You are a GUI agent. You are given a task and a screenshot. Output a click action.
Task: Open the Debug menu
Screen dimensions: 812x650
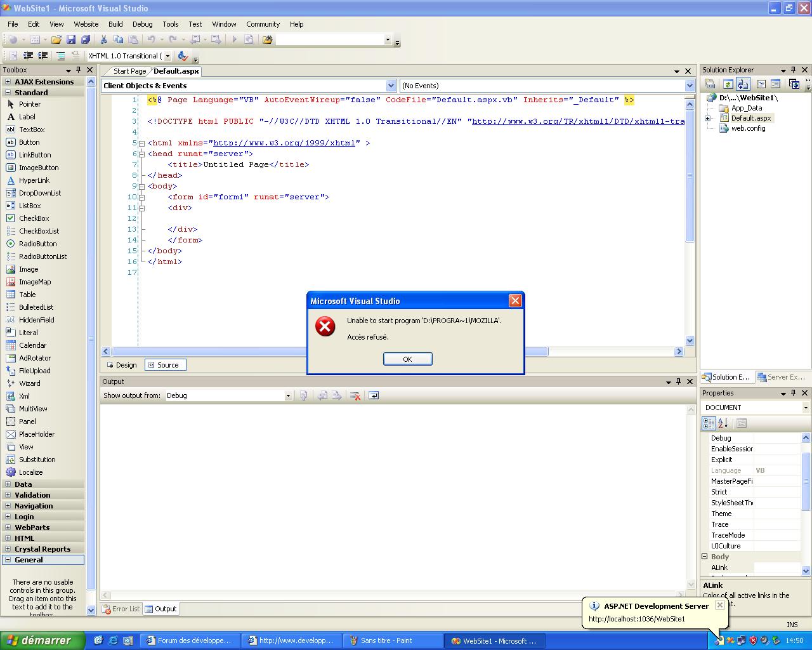pyautogui.click(x=143, y=24)
